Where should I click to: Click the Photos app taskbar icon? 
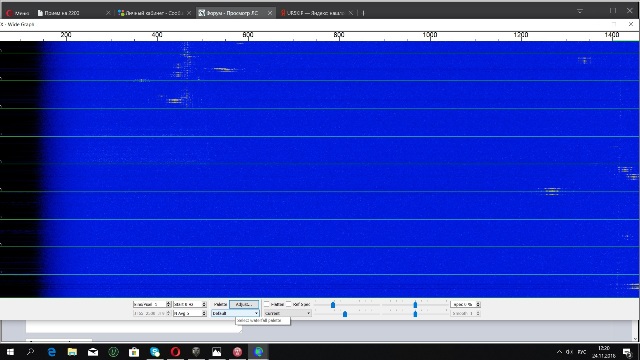click(x=217, y=351)
